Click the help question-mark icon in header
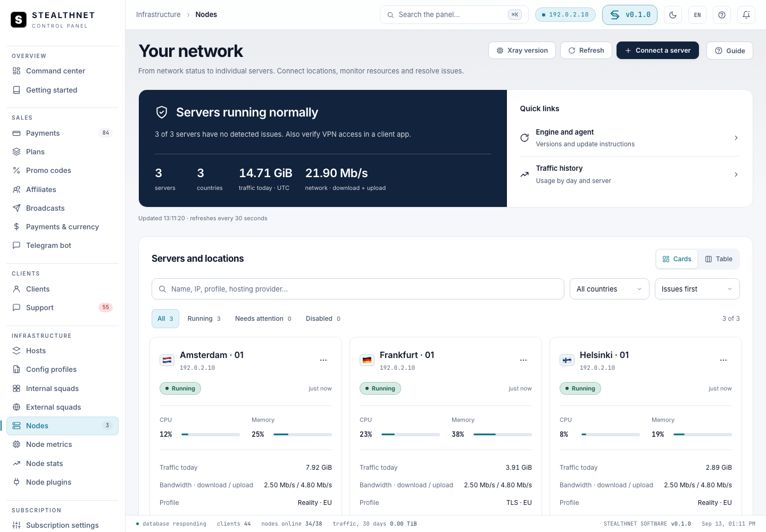Viewport: 766px width, 532px height. [x=722, y=15]
